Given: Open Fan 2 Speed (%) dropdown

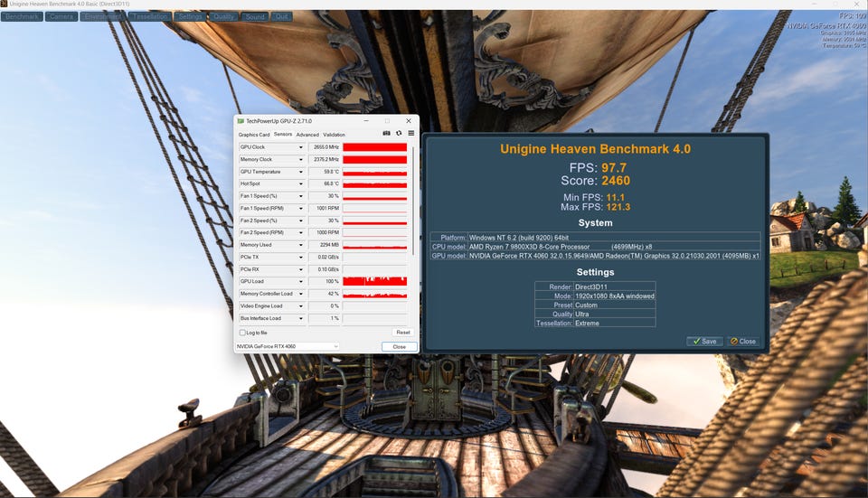Looking at the screenshot, I should 300,221.
